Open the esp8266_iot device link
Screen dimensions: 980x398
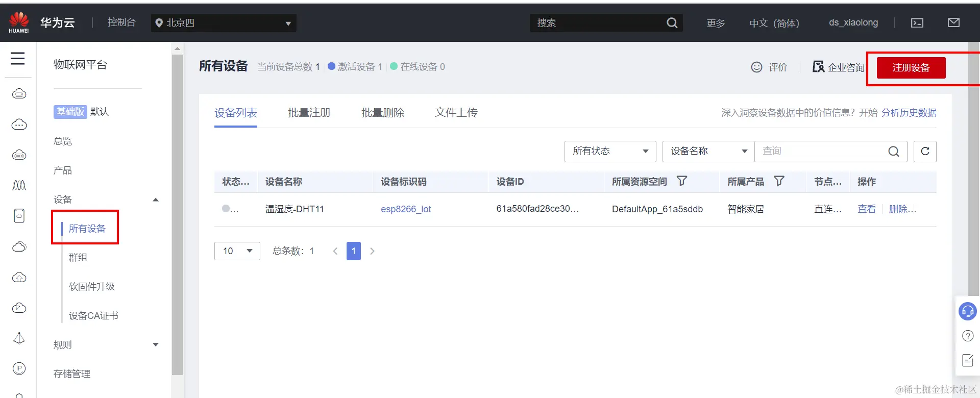pos(406,209)
